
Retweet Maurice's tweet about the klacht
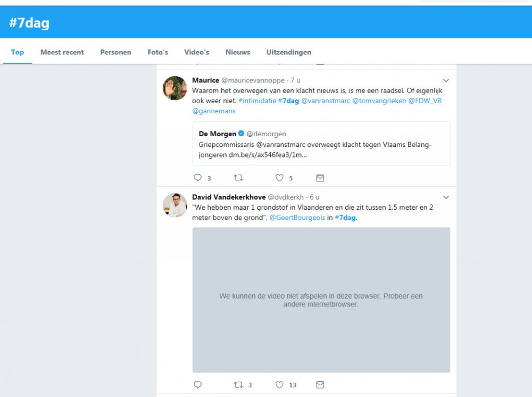239,178
